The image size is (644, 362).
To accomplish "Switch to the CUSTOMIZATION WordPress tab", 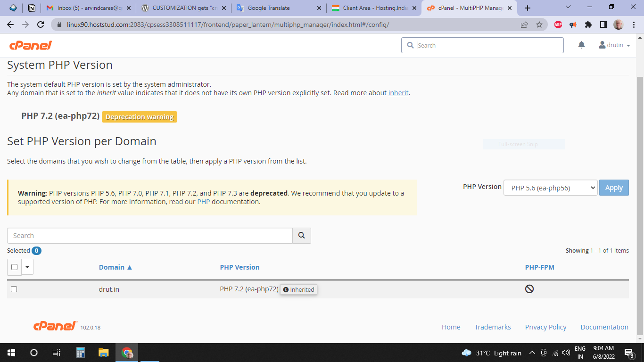I will (x=183, y=8).
